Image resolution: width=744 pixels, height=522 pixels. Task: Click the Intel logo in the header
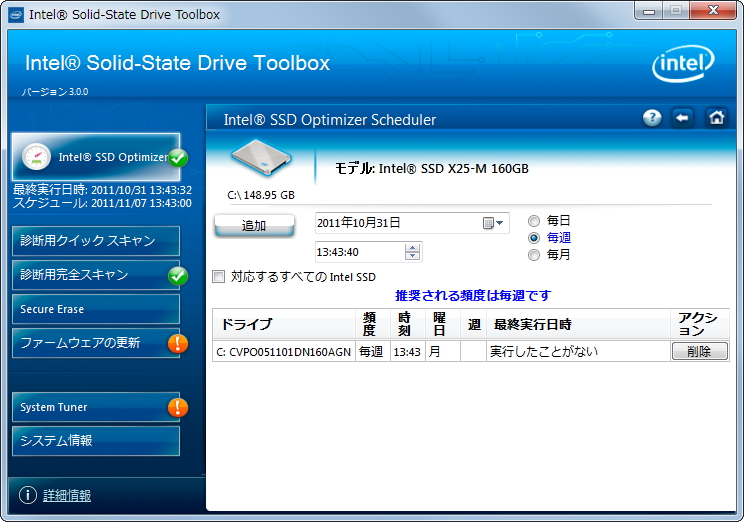pos(683,63)
